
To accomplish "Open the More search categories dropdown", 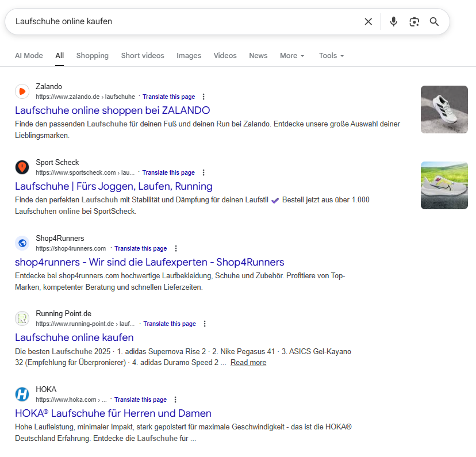I will [291, 55].
